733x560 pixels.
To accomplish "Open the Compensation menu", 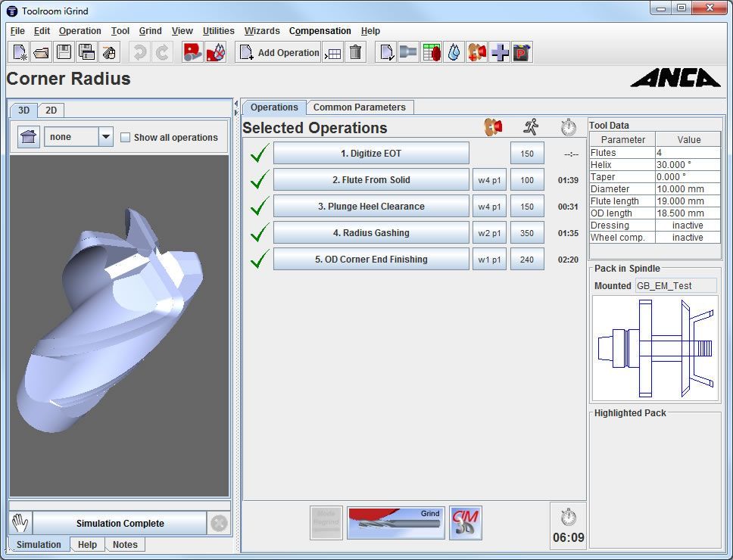I will (320, 31).
